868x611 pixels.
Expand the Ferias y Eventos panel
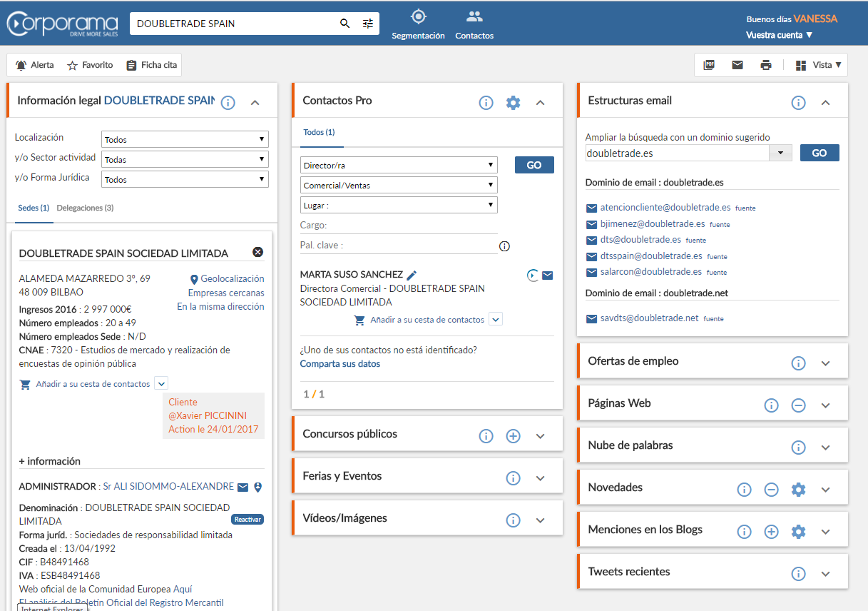(x=540, y=478)
